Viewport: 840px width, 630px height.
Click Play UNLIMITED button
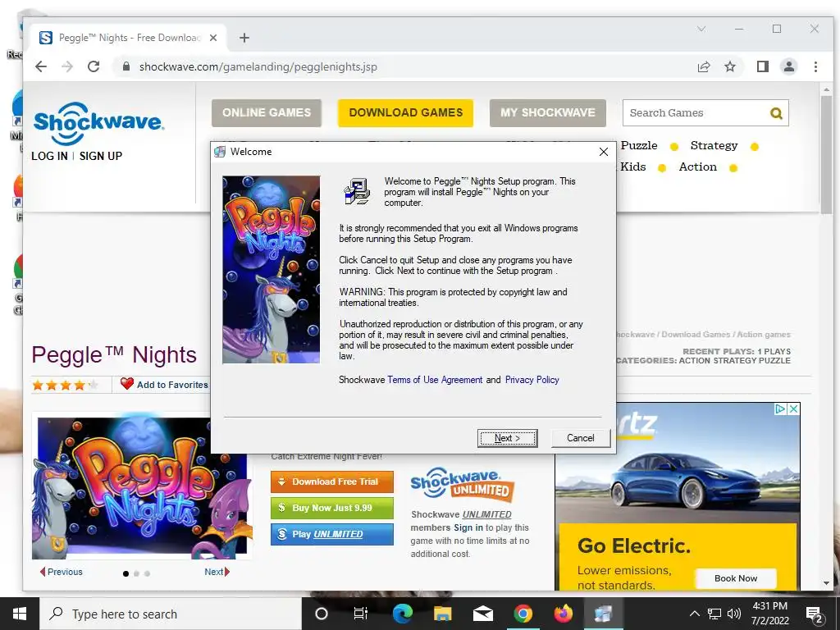coord(331,534)
